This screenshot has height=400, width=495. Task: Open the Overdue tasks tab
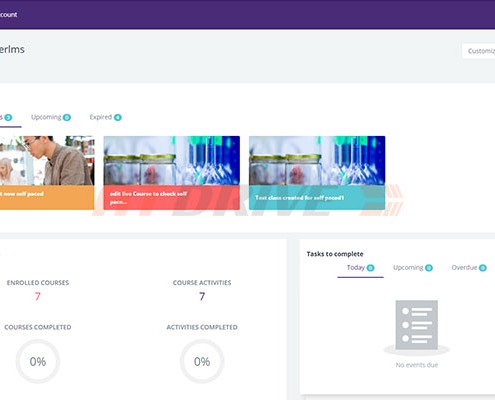coord(469,268)
